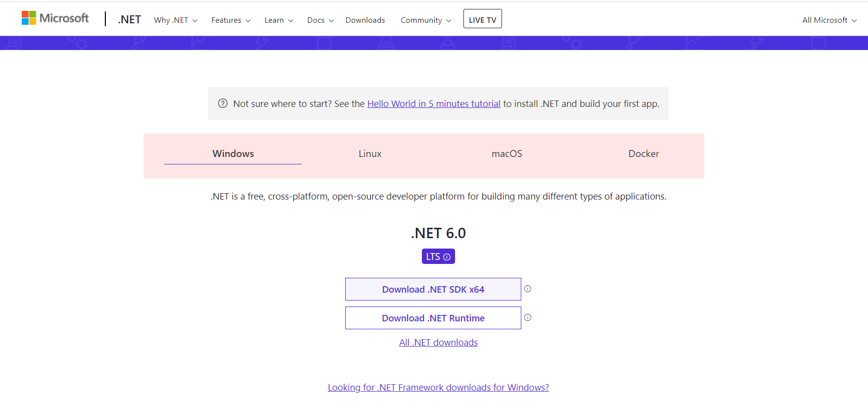This screenshot has height=409, width=868.
Task: Open the Docs dropdown
Action: tap(320, 20)
